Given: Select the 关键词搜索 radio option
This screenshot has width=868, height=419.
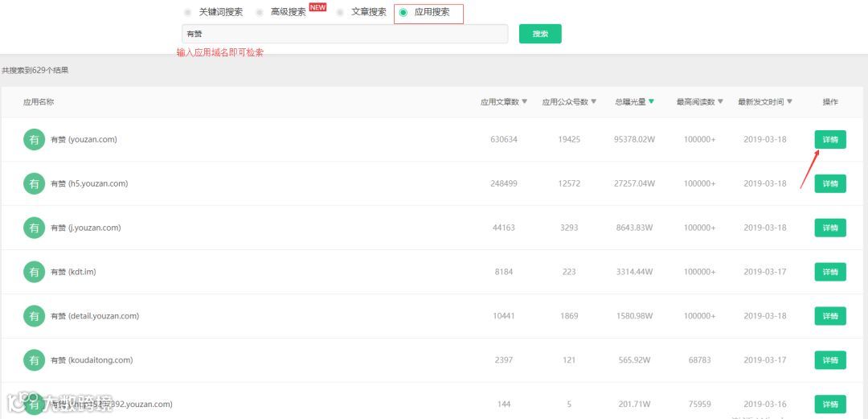Looking at the screenshot, I should coord(188,12).
